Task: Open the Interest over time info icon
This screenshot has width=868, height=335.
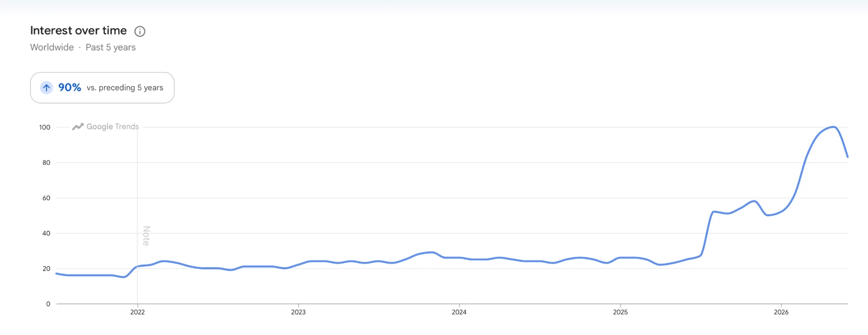Action: coord(139,31)
